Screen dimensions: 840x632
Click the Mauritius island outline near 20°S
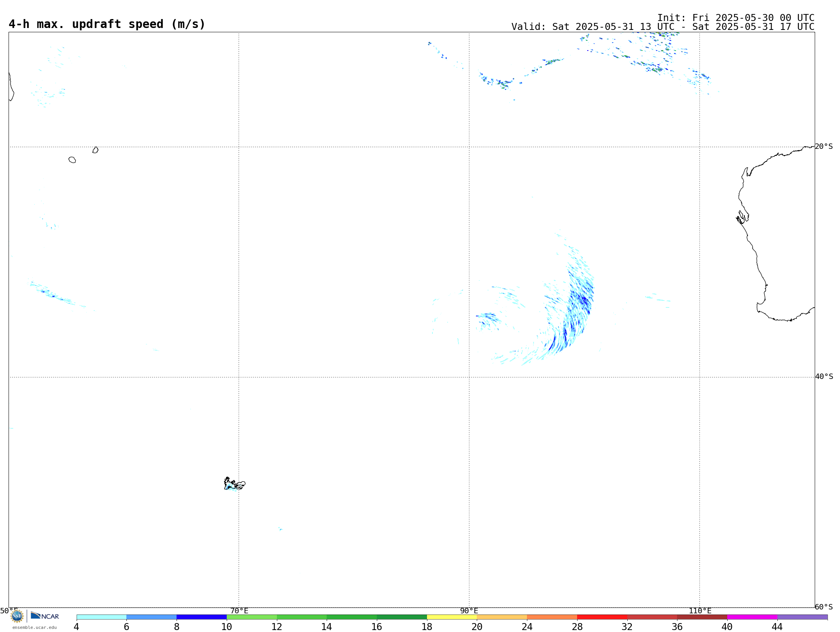[95, 150]
